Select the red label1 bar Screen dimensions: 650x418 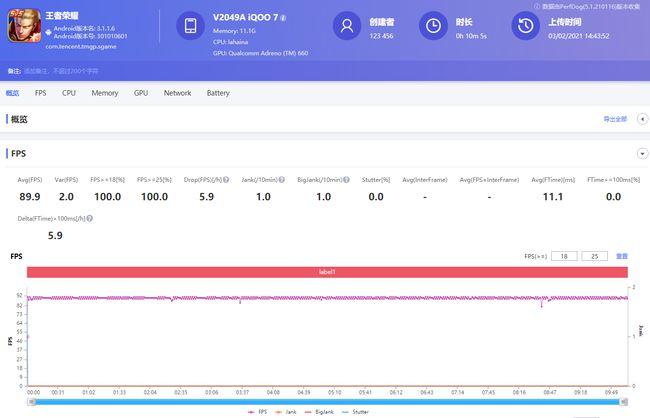327,272
